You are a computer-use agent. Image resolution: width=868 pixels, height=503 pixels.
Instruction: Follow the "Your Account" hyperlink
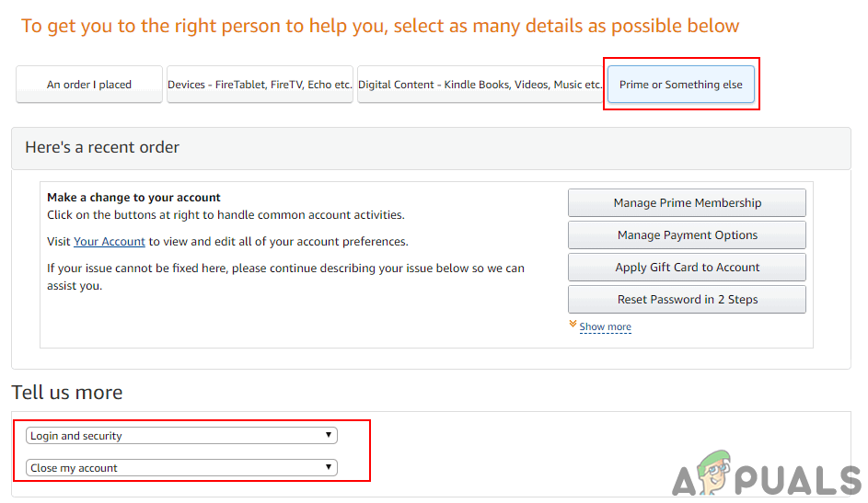[x=110, y=242]
